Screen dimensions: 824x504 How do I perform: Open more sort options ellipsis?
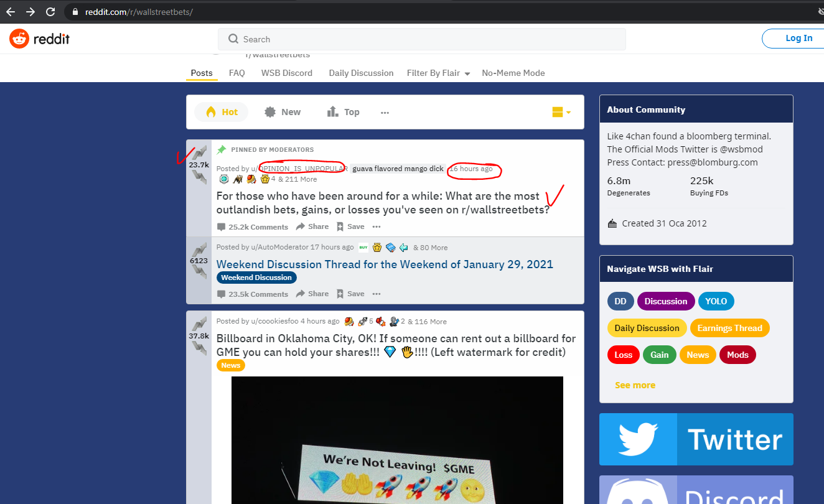coord(385,113)
